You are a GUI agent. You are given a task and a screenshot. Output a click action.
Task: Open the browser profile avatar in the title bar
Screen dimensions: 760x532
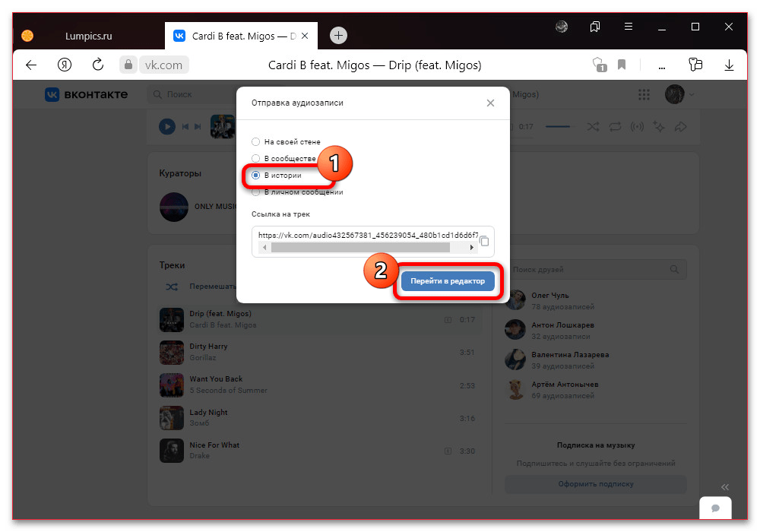click(562, 27)
